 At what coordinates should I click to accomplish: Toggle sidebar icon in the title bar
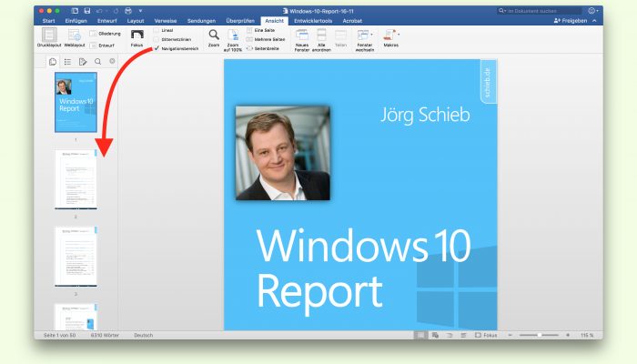pos(75,11)
